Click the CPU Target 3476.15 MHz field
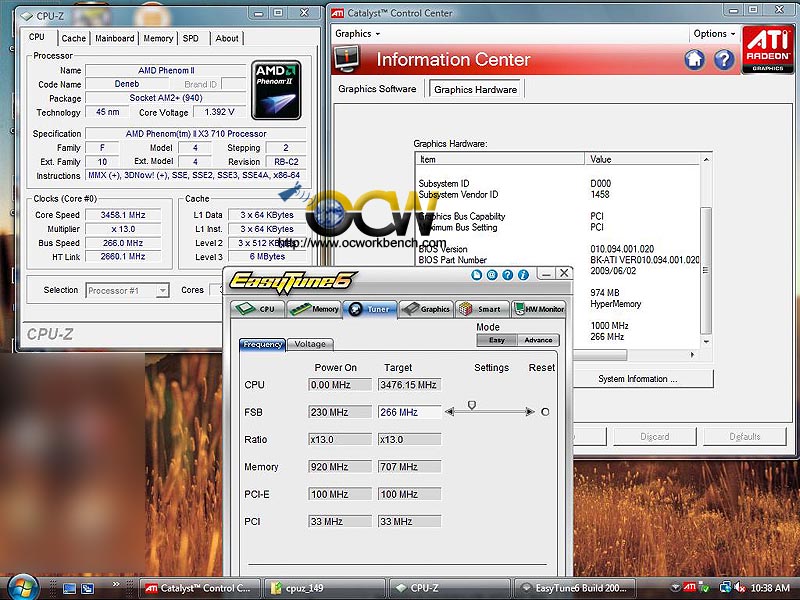800x600 pixels. pos(409,385)
